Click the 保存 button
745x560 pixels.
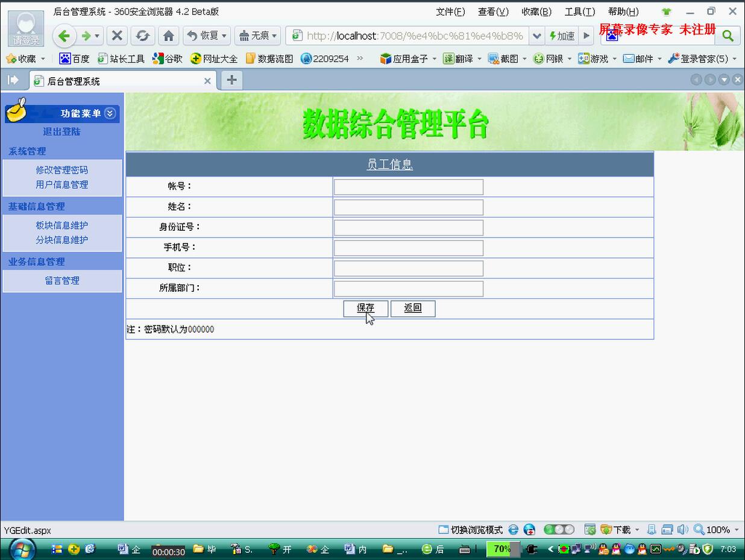[365, 308]
